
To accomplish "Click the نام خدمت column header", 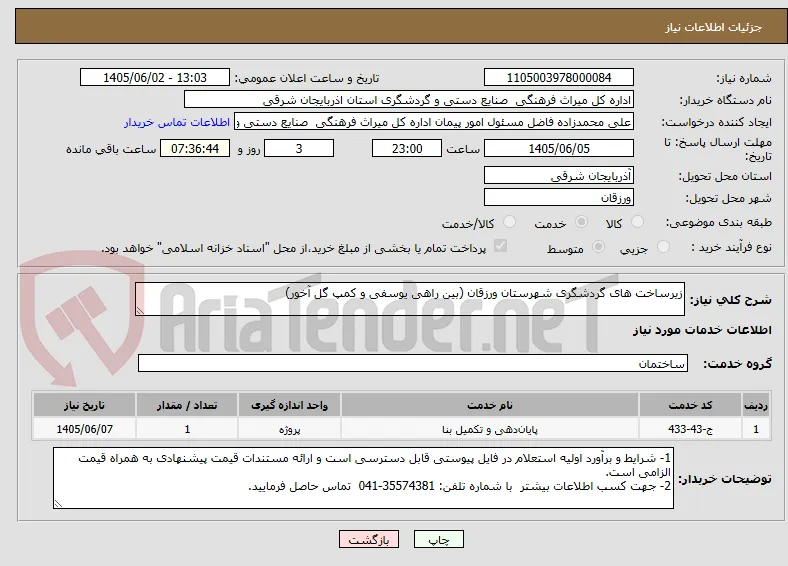I will 489,405.
